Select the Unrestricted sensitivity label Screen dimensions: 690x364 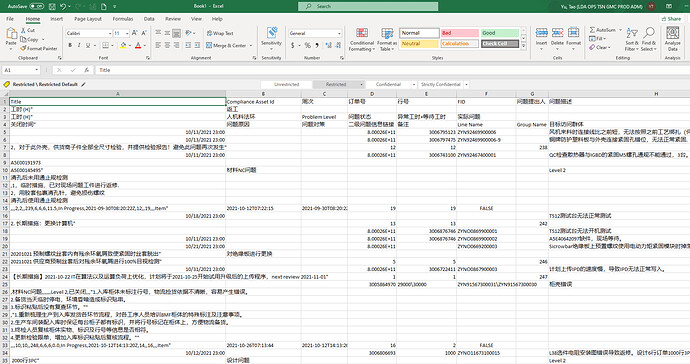coord(286,84)
